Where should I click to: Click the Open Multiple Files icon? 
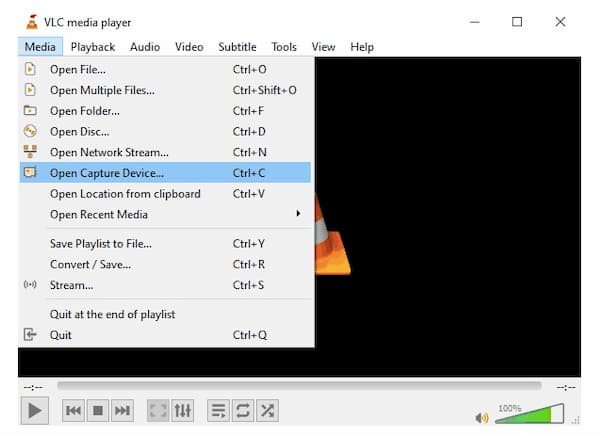pos(30,90)
